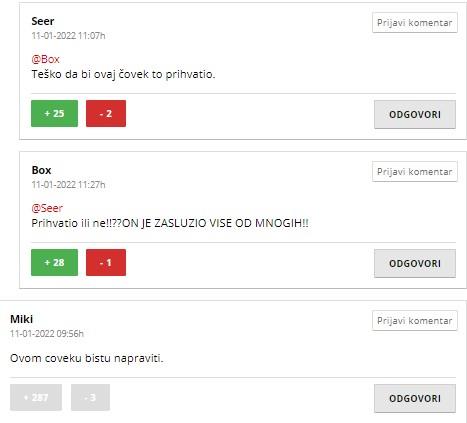
Task: Downvote Box's comment showing -1
Action: pyautogui.click(x=106, y=262)
